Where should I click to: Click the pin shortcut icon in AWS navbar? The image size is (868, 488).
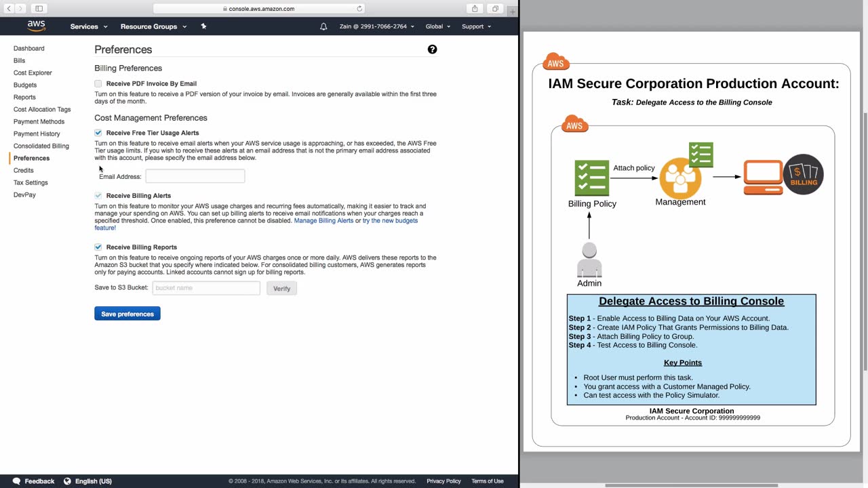point(203,26)
